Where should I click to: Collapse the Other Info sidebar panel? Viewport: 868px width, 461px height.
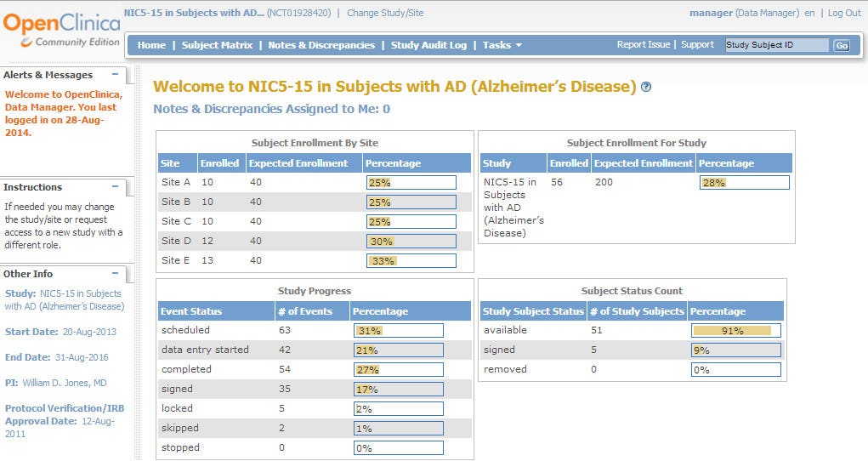(x=115, y=274)
